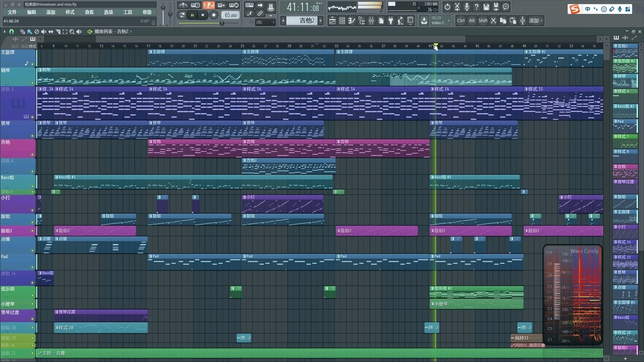Viewport: 644px width, 362px height.
Task: Open the piano roll window icon
Action: pyautogui.click(x=352, y=21)
